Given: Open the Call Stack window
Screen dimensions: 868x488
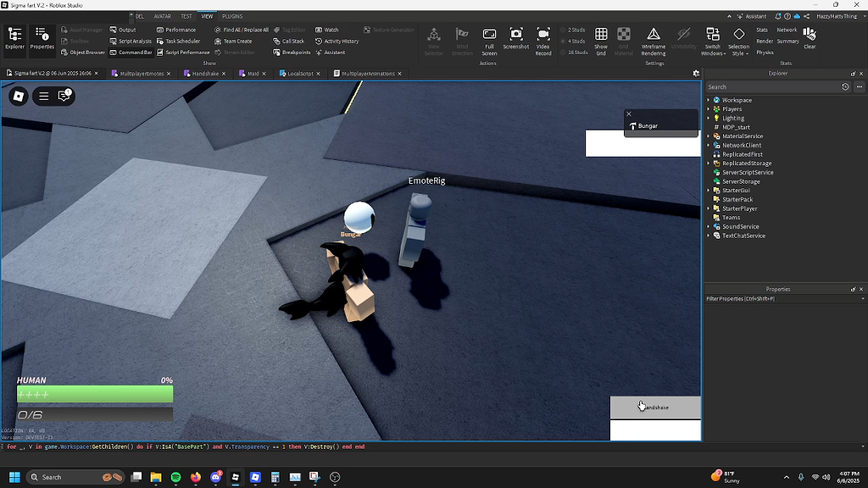Looking at the screenshot, I should pos(288,41).
